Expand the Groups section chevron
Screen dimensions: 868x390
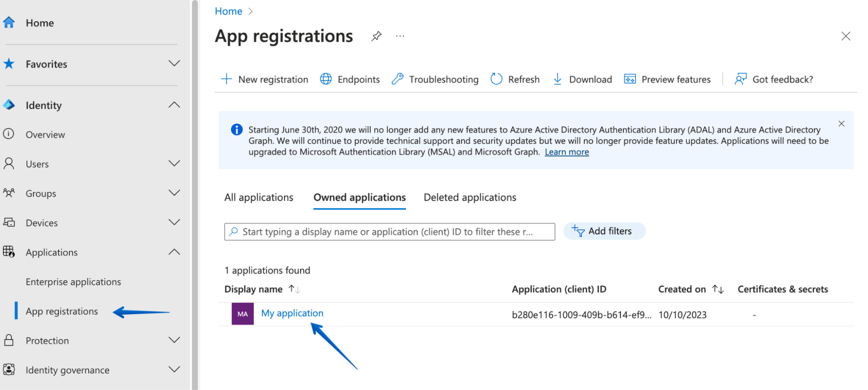tap(174, 193)
